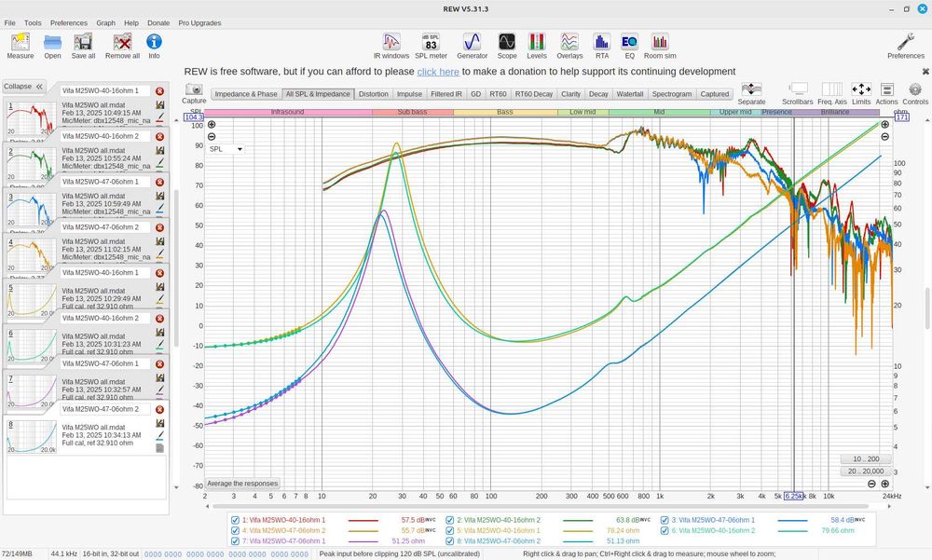
Task: Switch to the Spectrogram tab
Action: [x=672, y=94]
